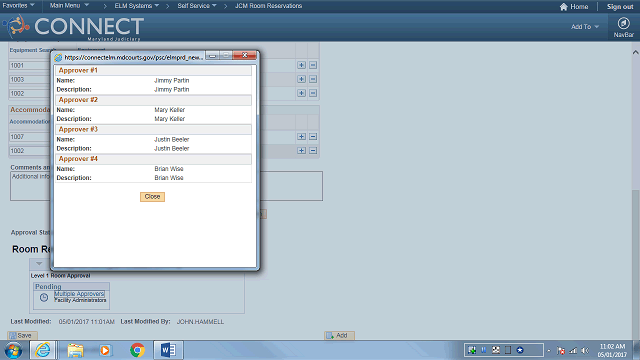Viewport: 640px width, 360px height.
Task: Delete equipment row 1002
Action: (313, 93)
